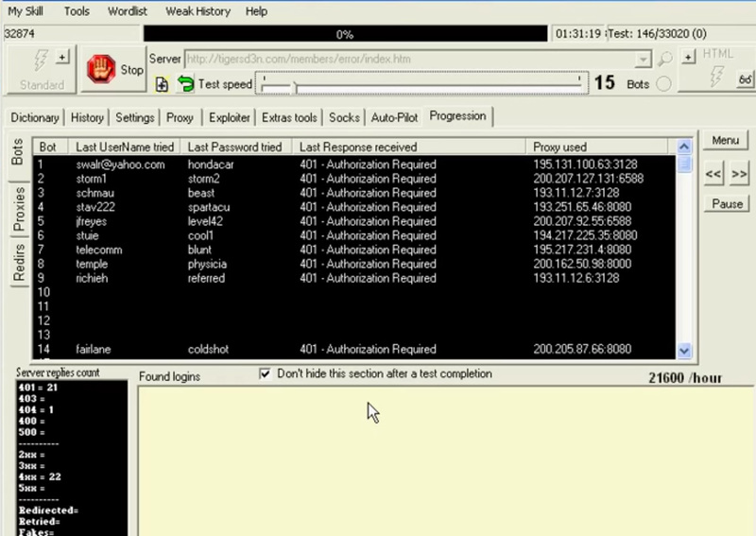756x536 pixels.
Task: Click the bot list scroll-down arrow
Action: [x=684, y=351]
